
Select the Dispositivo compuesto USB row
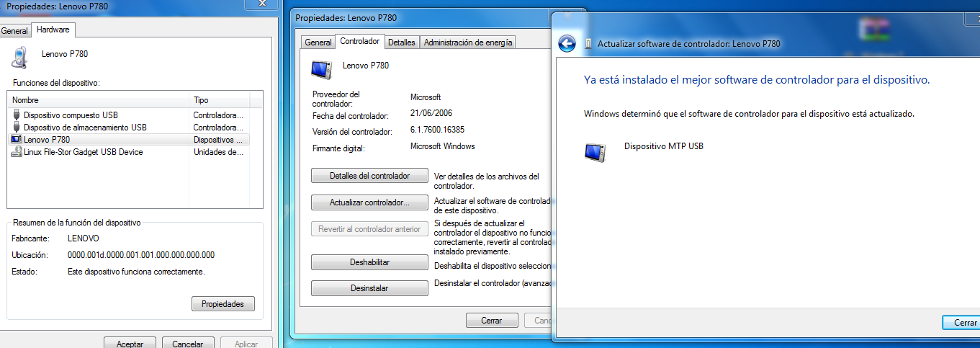coord(129,115)
